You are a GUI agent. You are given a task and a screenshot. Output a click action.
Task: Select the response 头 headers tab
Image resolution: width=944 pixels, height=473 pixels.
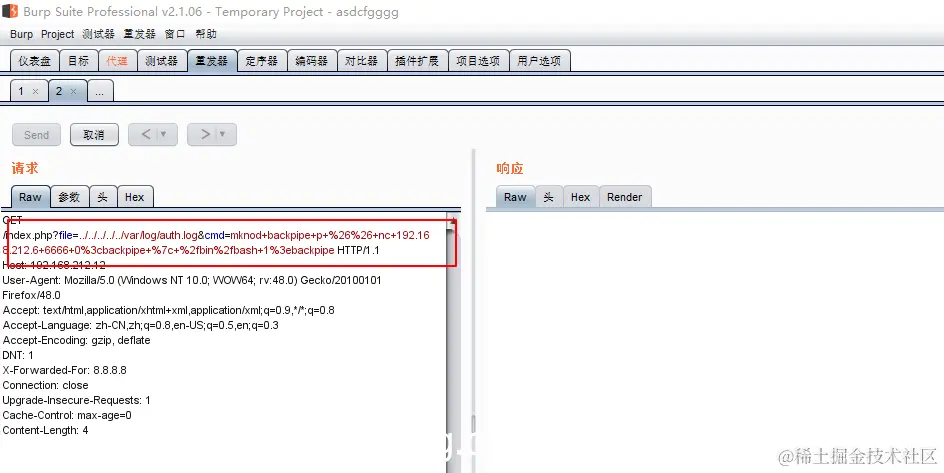(548, 197)
